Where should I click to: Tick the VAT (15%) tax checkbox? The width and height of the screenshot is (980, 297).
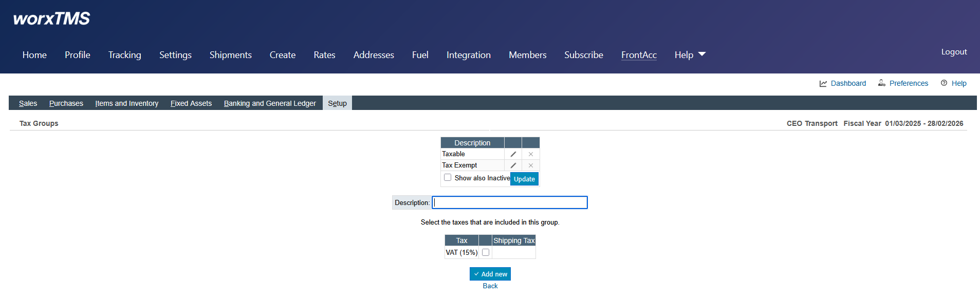coord(486,252)
